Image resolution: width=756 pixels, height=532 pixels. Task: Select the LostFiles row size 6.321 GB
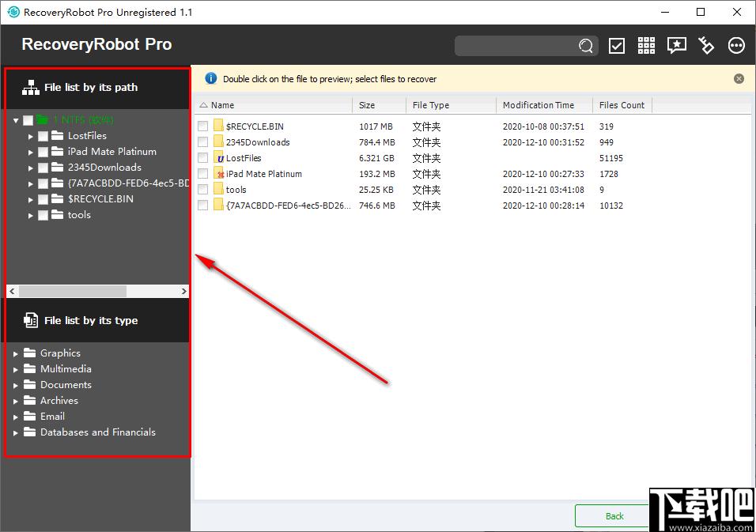[376, 158]
